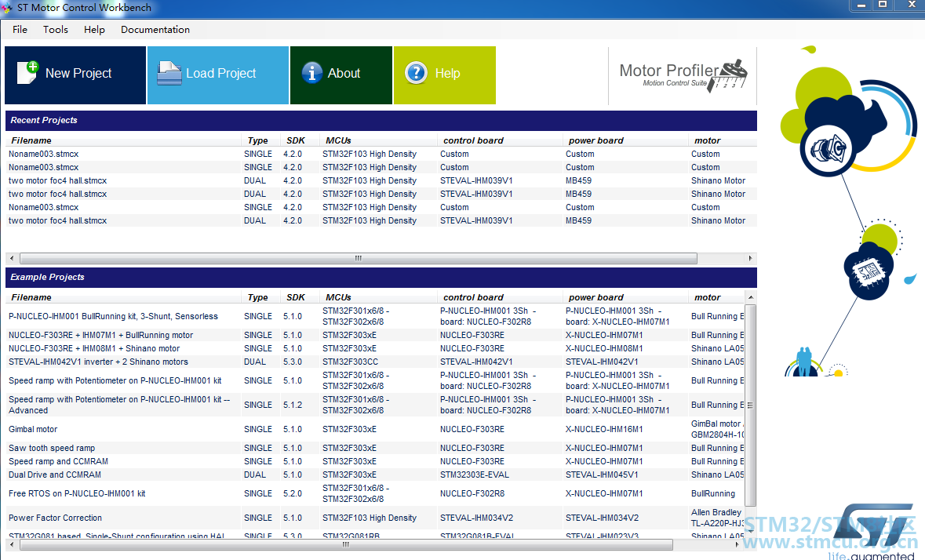The height and width of the screenshot is (560, 925).
Task: Click the New Project document icon
Action: (x=27, y=73)
